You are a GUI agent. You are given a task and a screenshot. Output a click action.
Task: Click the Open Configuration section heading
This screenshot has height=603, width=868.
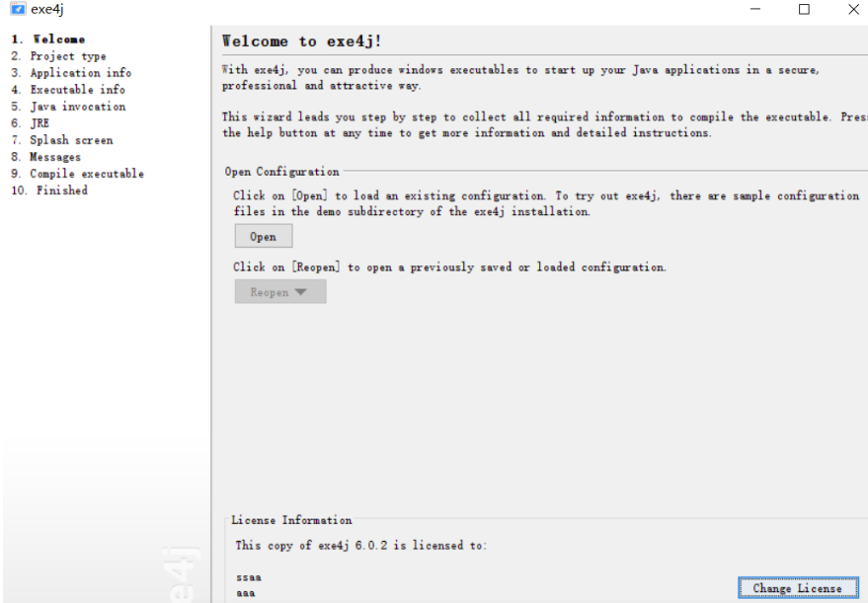[x=281, y=172]
